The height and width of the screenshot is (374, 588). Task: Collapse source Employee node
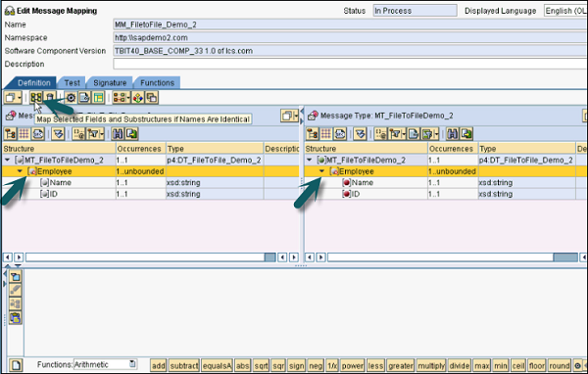click(x=20, y=171)
